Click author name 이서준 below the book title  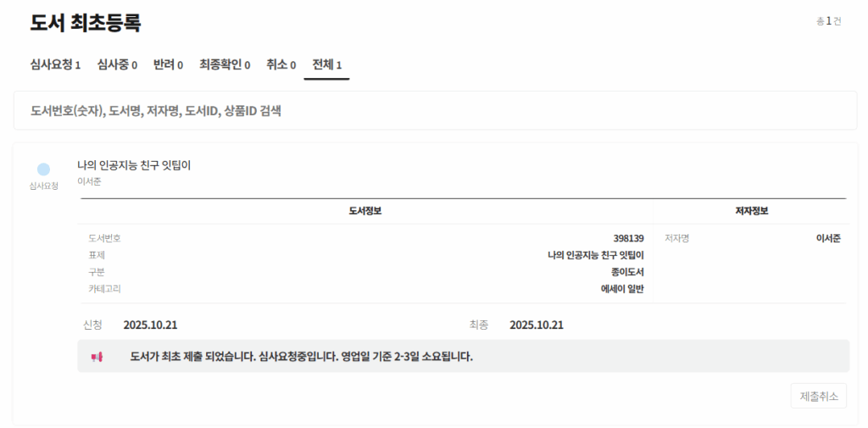click(x=89, y=181)
